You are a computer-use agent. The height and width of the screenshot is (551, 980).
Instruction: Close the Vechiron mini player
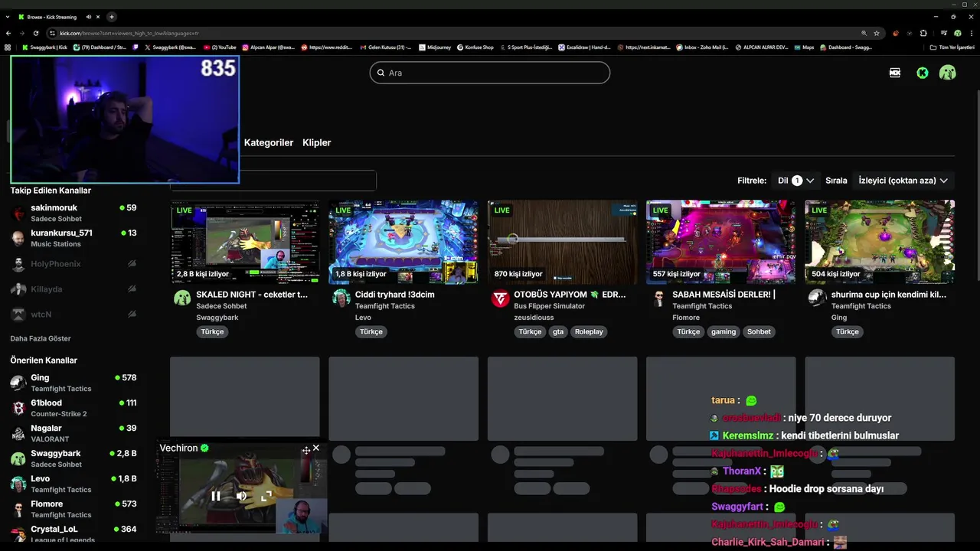click(315, 448)
